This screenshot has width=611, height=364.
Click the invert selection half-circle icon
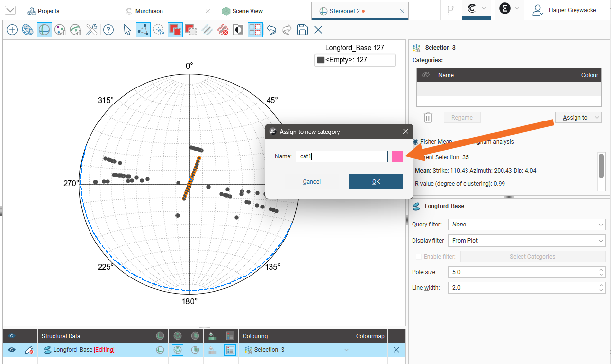click(x=238, y=30)
